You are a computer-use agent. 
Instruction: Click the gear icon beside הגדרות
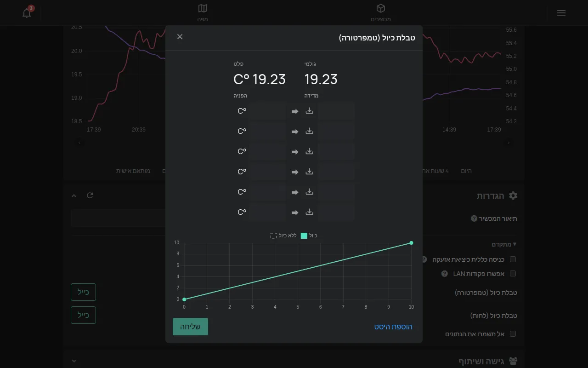[x=513, y=195]
